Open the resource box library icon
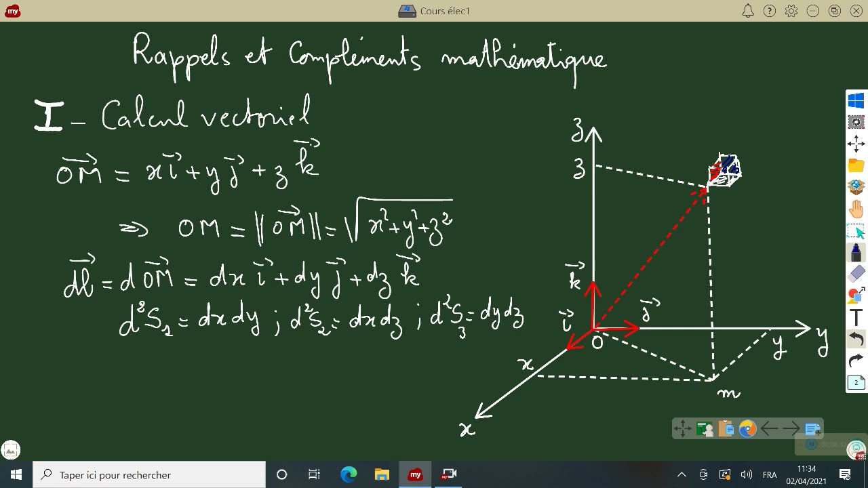868x488 pixels. click(x=856, y=187)
